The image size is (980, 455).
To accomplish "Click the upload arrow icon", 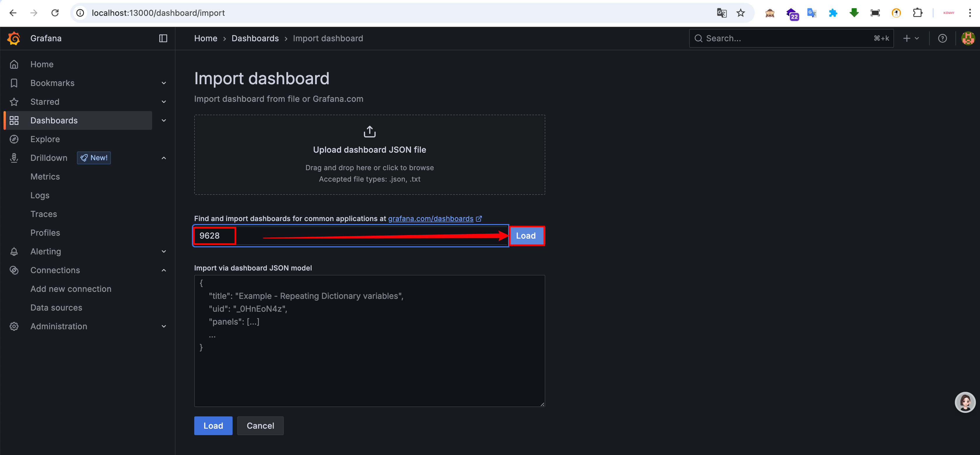I will (x=369, y=131).
